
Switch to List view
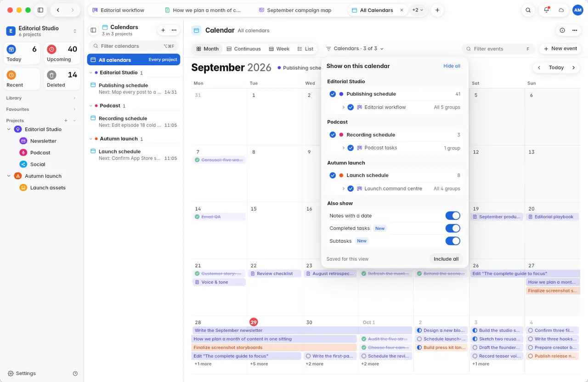(305, 49)
